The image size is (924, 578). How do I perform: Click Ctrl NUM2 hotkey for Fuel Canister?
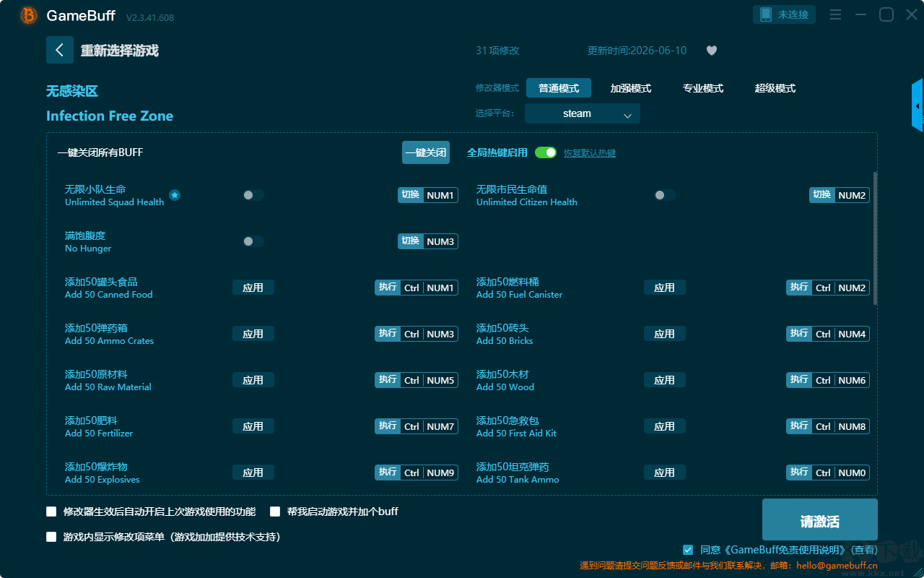pos(828,288)
